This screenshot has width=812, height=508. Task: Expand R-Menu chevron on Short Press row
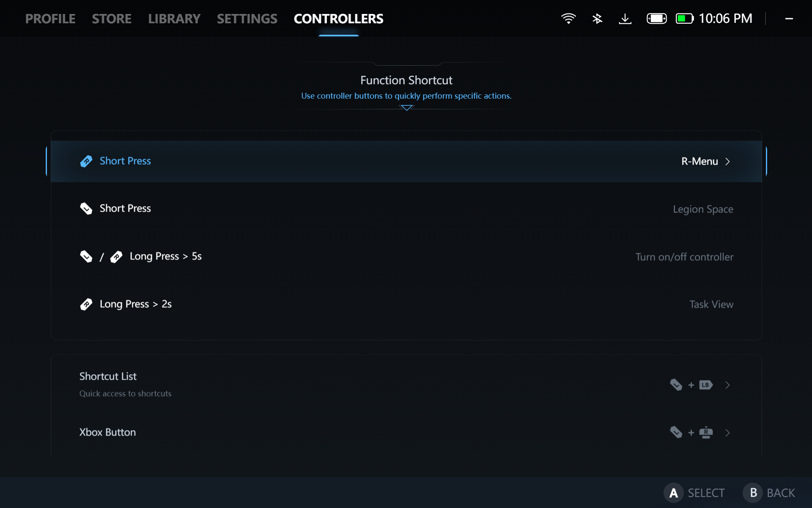[727, 161]
